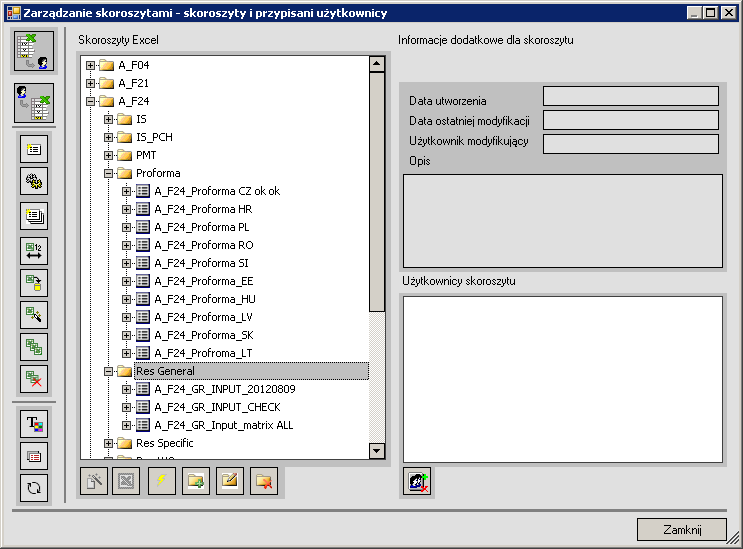Click the Zamknij button
This screenshot has height=549, width=743.
[x=681, y=530]
